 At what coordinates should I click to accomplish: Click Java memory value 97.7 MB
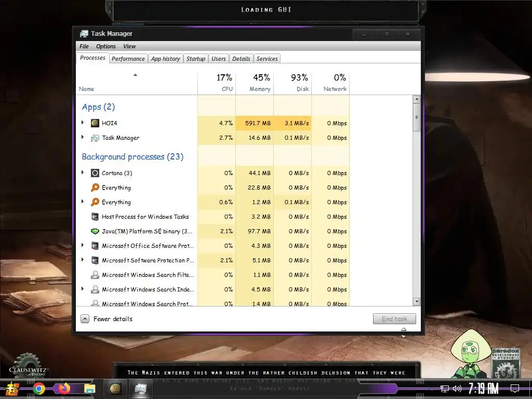coord(259,231)
